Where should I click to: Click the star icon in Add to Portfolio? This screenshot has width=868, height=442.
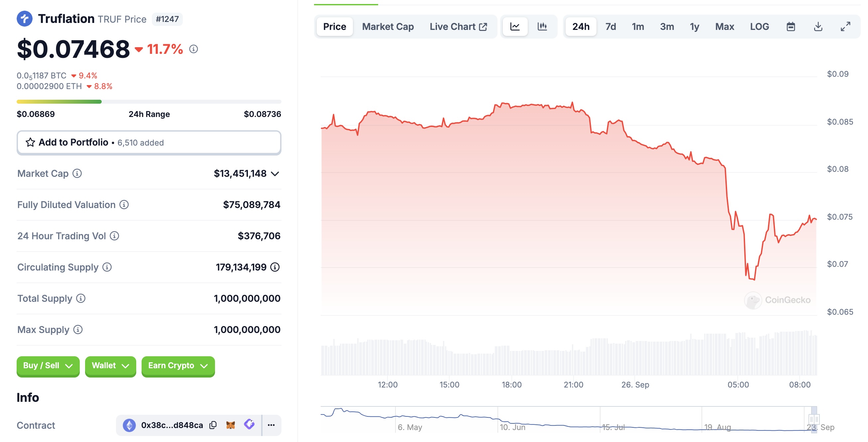[30, 143]
